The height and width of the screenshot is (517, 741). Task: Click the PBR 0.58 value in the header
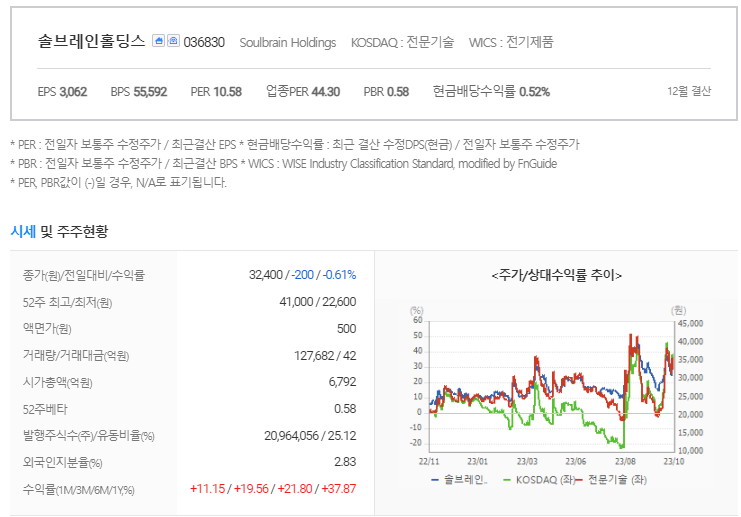click(386, 92)
